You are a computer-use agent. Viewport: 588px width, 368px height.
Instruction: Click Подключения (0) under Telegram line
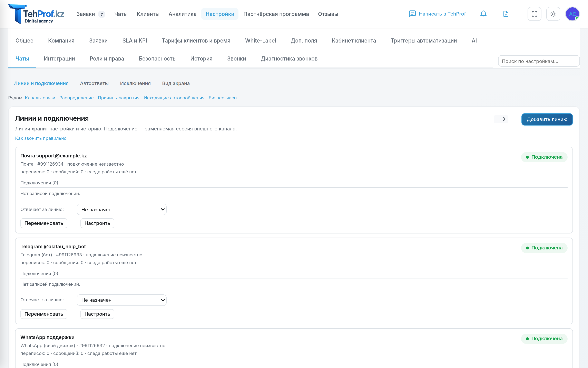(39, 274)
